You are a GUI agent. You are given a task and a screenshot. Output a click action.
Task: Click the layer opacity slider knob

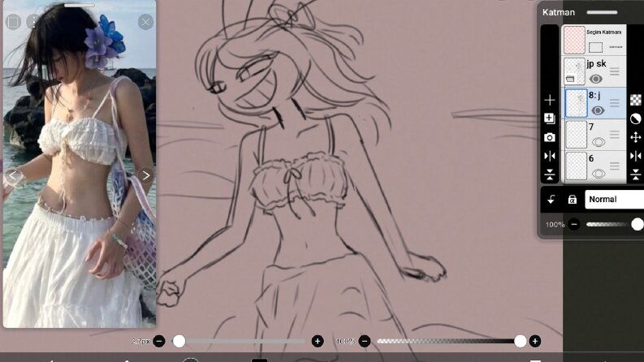(x=637, y=224)
